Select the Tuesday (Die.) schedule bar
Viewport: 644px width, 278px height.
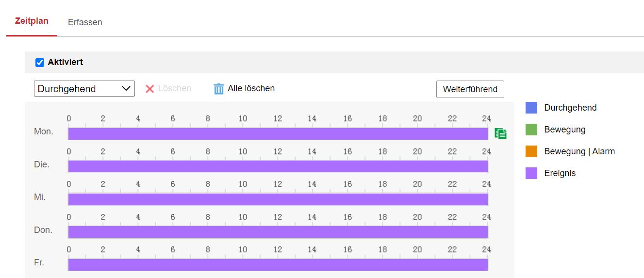(278, 166)
